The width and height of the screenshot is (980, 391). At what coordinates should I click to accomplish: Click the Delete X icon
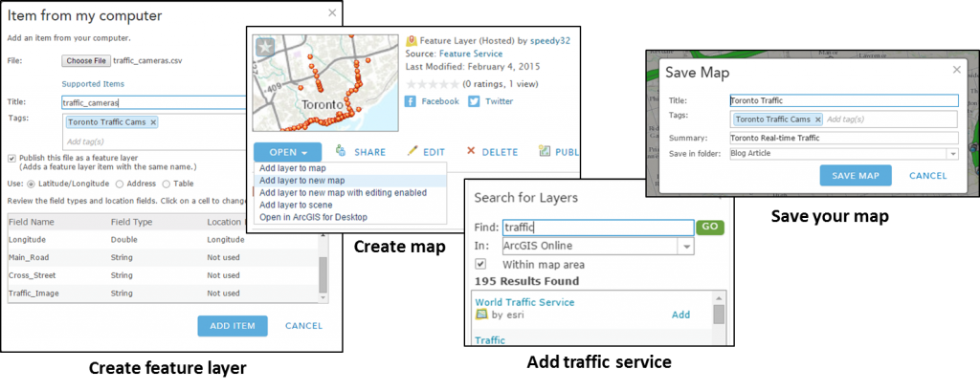(471, 151)
